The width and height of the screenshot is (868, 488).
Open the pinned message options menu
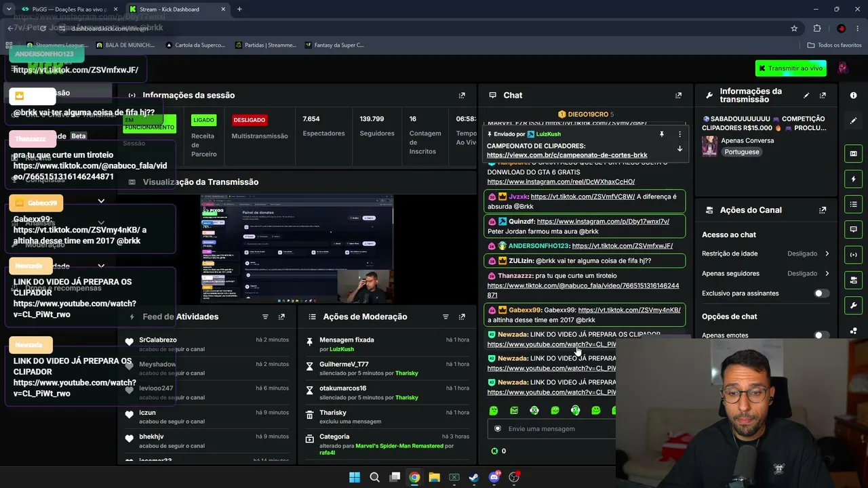679,134
